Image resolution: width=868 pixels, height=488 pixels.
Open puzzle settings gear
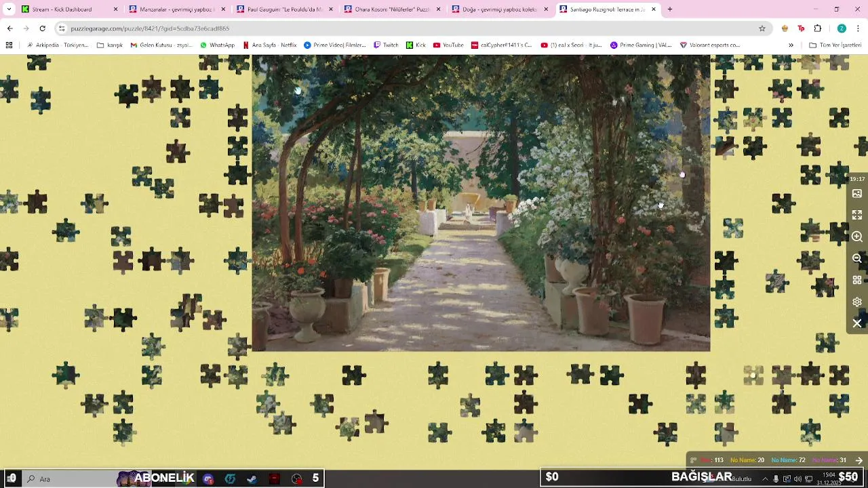tap(857, 302)
